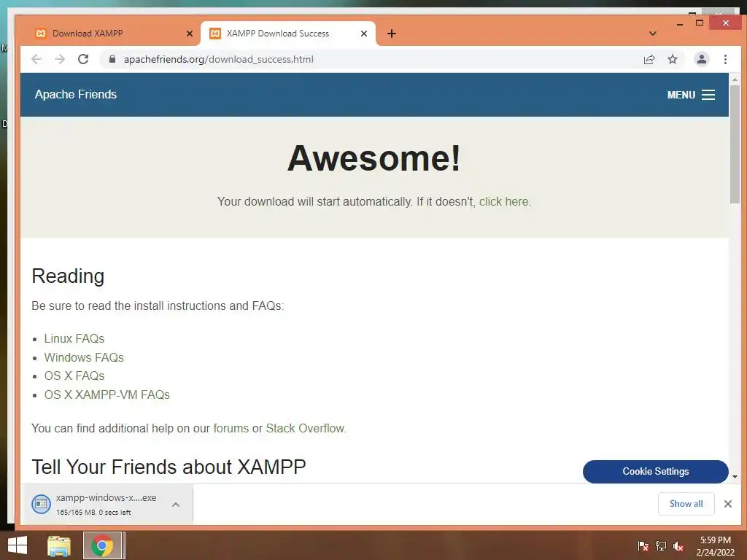Image resolution: width=747 pixels, height=560 pixels.
Task: Minimize the Chrome window
Action: (x=680, y=23)
